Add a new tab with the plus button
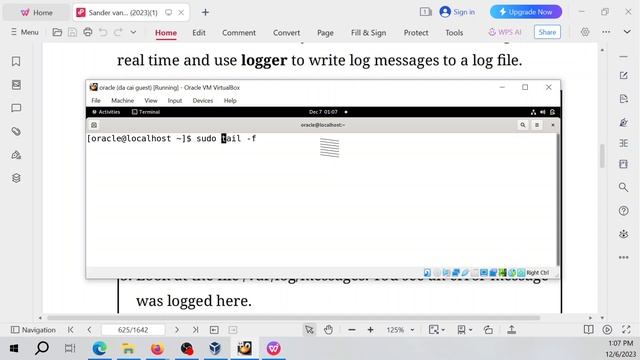Viewport: 640px width, 360px height. pos(205,13)
